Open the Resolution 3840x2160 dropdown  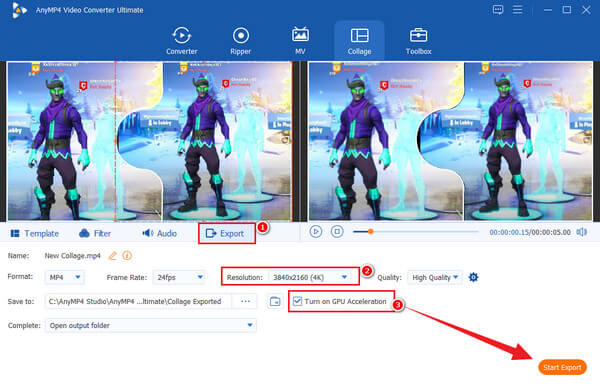pos(310,277)
